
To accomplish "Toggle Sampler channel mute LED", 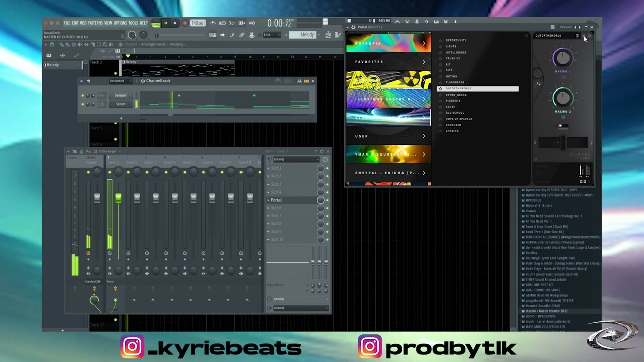I will point(83,95).
